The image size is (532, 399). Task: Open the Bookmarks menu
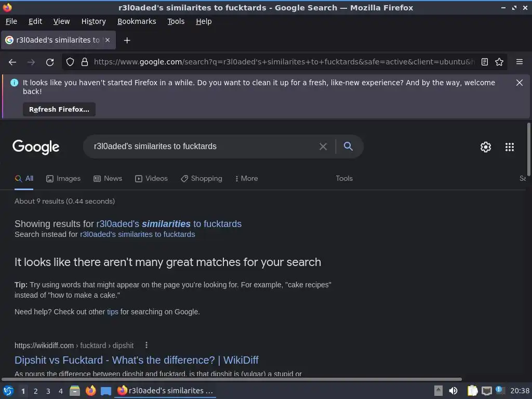[137, 21]
